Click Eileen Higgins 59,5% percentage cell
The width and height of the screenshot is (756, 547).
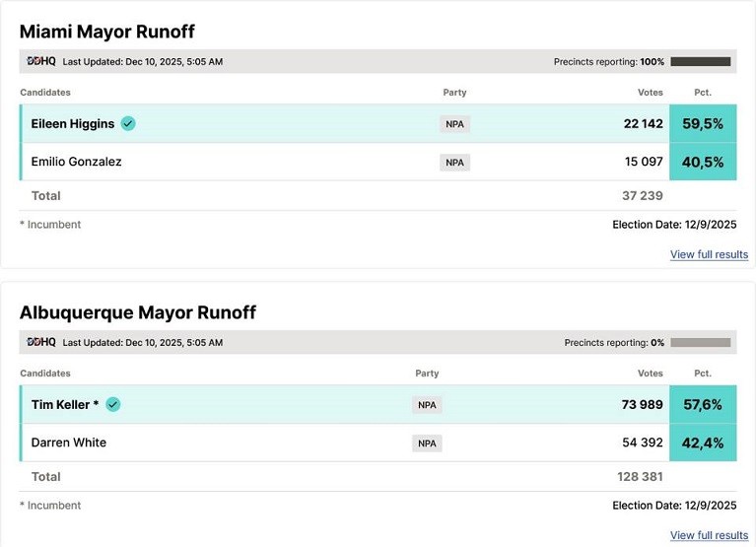pos(703,124)
